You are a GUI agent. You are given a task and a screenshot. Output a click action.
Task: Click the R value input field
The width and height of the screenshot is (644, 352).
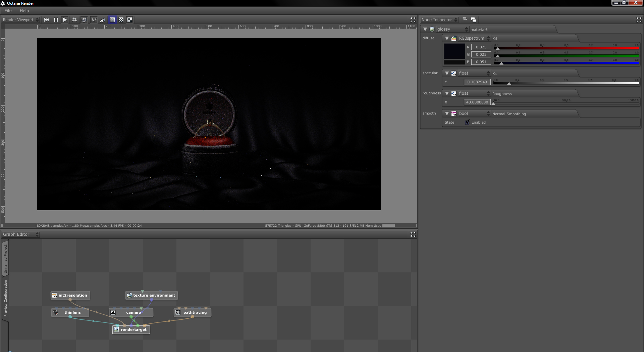(x=481, y=47)
